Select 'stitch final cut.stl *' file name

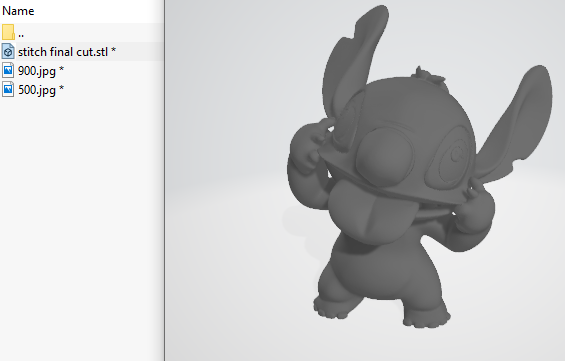coord(67,52)
